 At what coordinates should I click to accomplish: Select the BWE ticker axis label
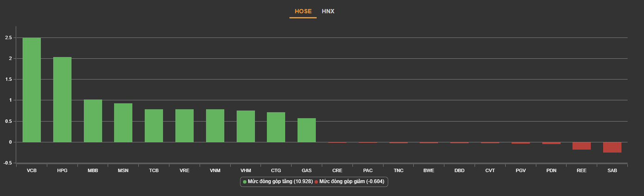[429, 171]
